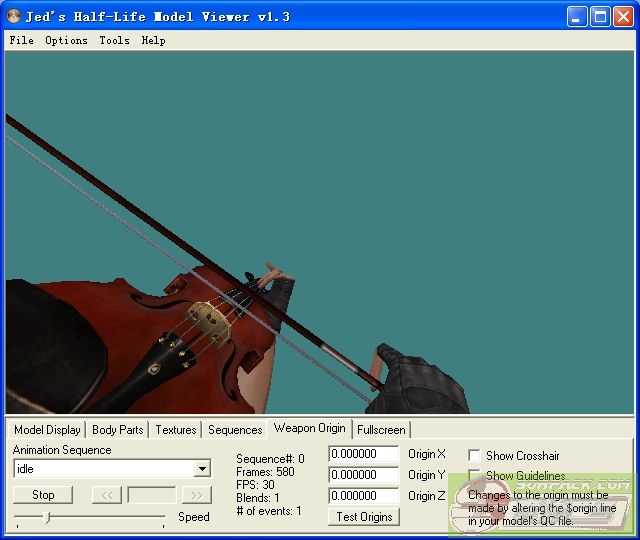Enable the Show Crosshair checkbox
Image resolution: width=640 pixels, height=540 pixels.
[474, 456]
